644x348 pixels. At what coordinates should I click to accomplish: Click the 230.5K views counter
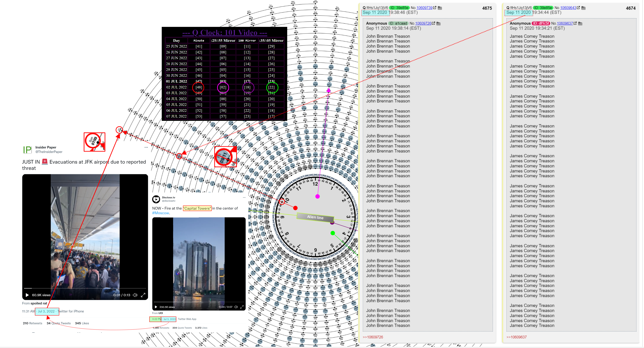[167, 307]
